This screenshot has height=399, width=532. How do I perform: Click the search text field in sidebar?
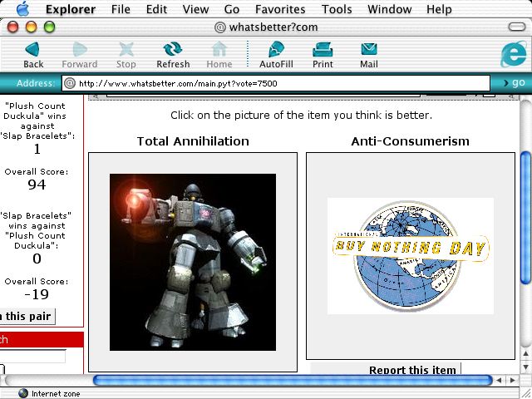pyautogui.click(x=33, y=357)
